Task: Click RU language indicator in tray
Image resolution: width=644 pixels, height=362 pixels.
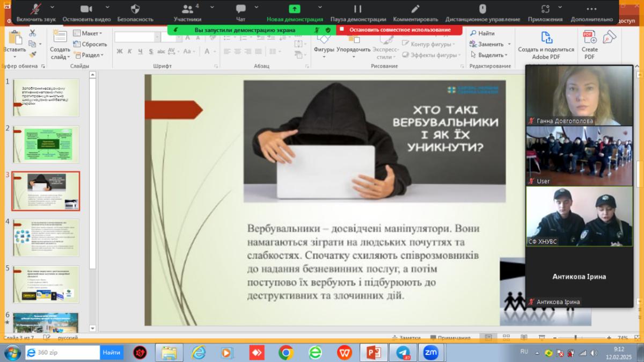Action: click(x=524, y=351)
